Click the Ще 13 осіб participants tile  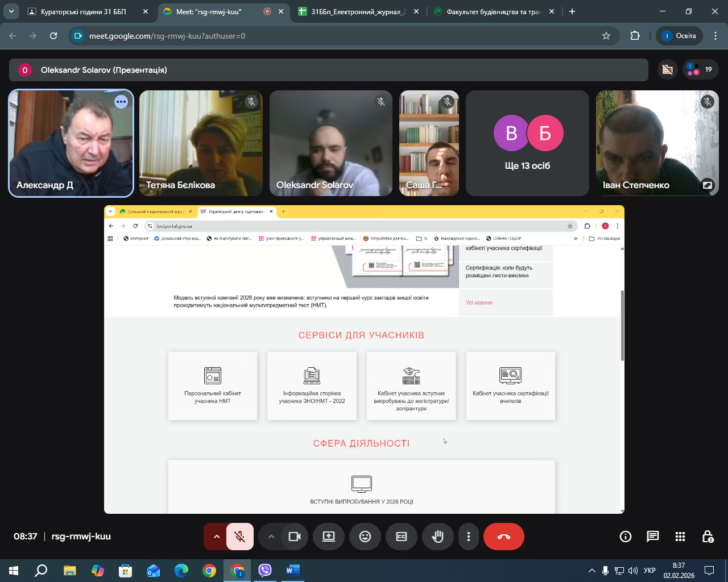pyautogui.click(x=527, y=143)
